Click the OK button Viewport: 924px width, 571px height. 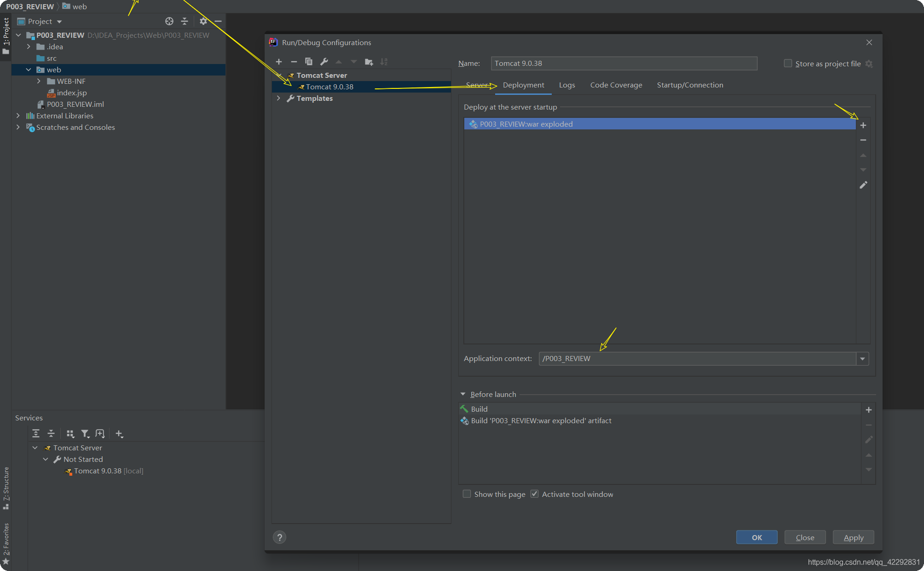757,537
